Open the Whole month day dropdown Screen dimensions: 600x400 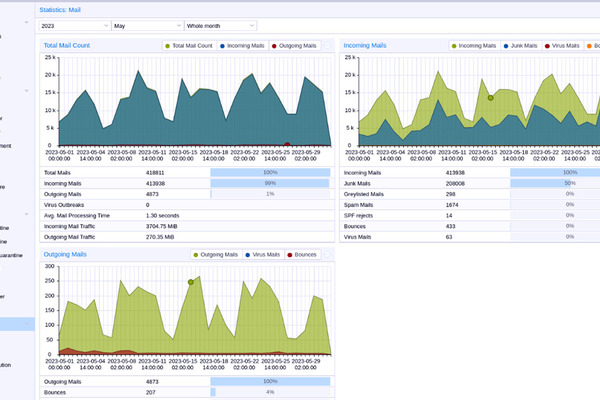point(220,26)
